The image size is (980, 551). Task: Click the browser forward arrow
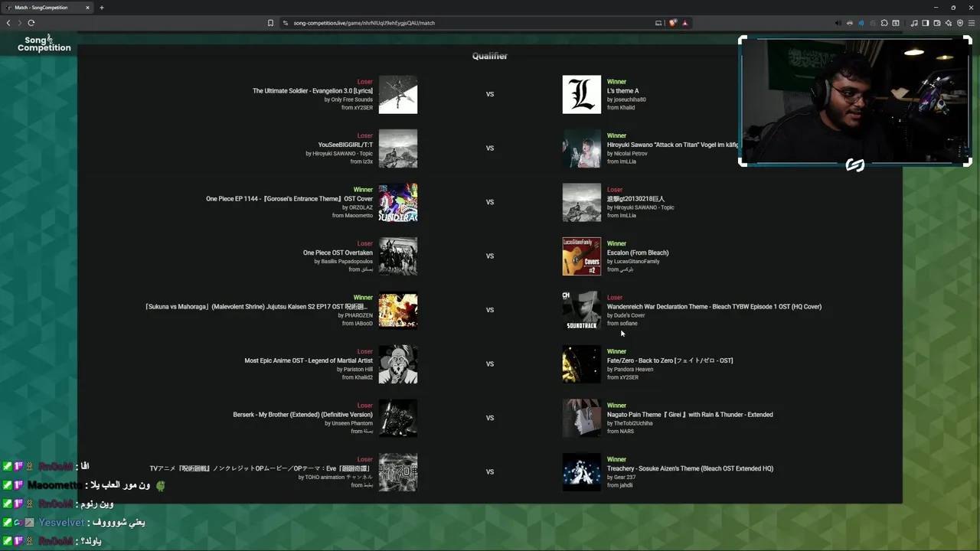[x=20, y=23]
